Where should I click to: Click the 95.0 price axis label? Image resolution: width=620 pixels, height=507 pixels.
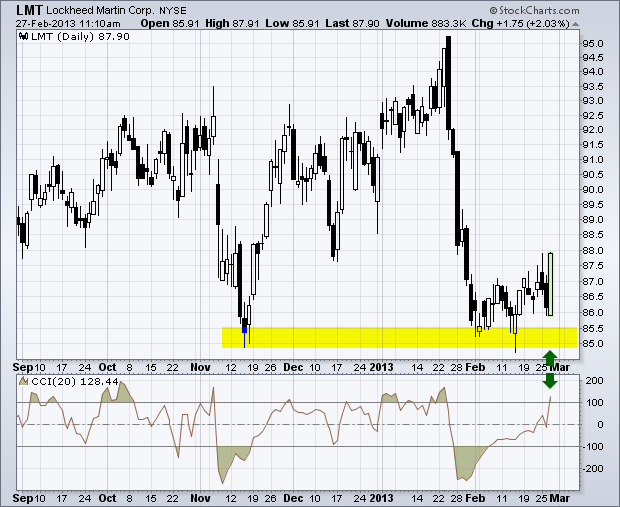point(593,44)
